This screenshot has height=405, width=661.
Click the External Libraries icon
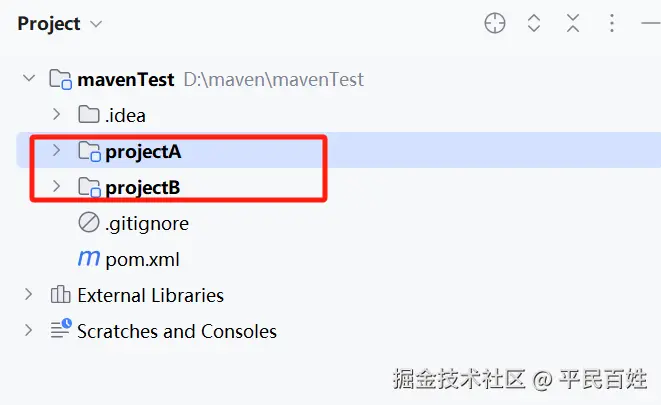click(x=60, y=295)
